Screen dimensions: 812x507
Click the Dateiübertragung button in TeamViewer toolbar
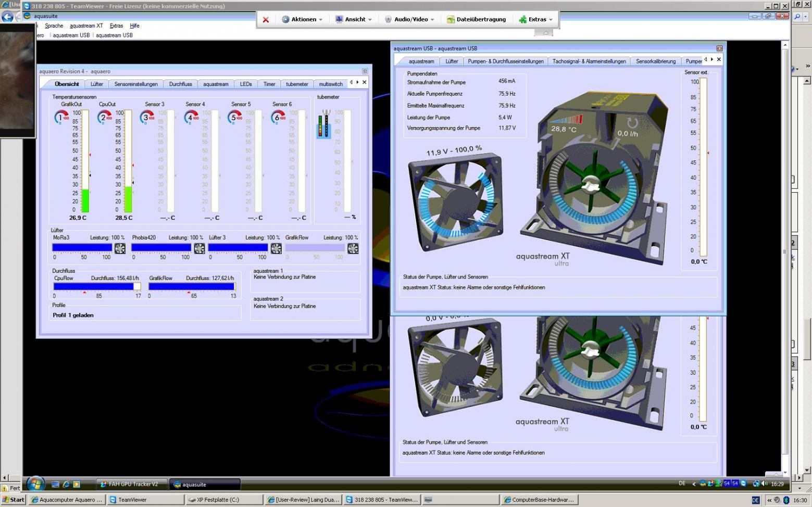pos(476,19)
